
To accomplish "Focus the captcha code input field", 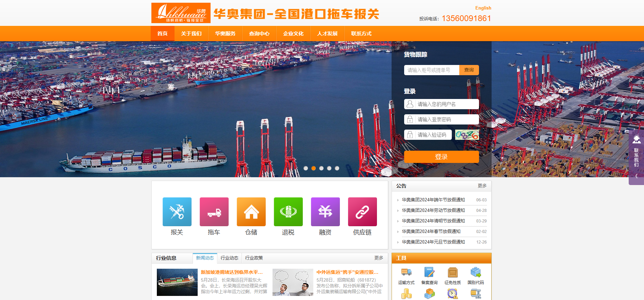I will click(x=428, y=135).
